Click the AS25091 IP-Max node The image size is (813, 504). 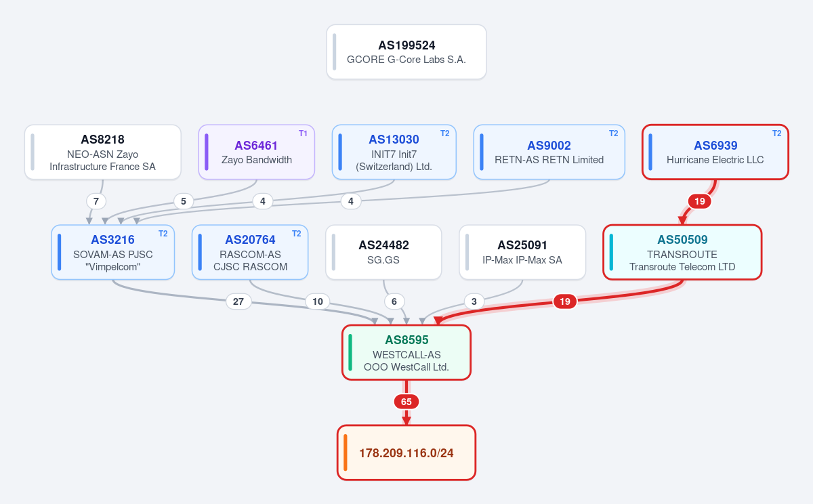pos(522,252)
